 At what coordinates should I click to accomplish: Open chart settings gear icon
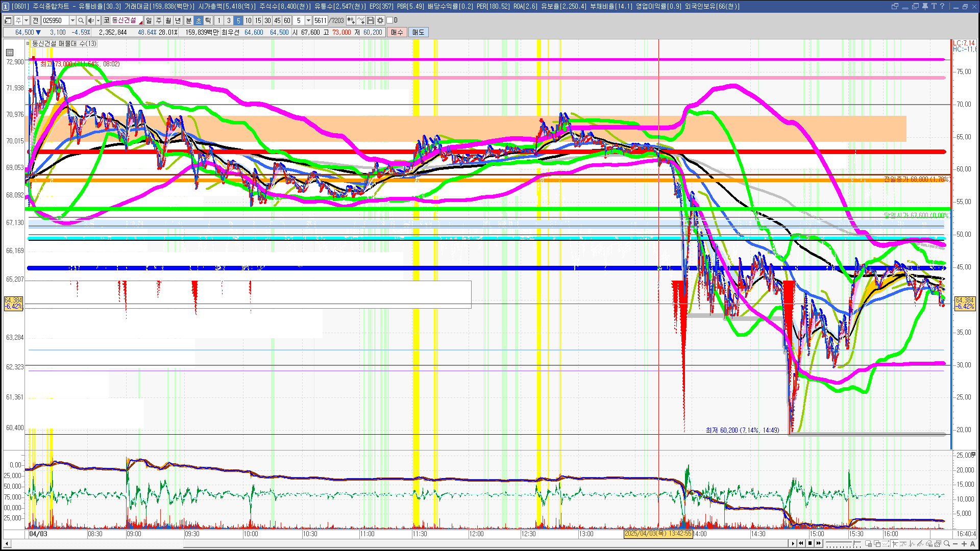click(x=380, y=20)
